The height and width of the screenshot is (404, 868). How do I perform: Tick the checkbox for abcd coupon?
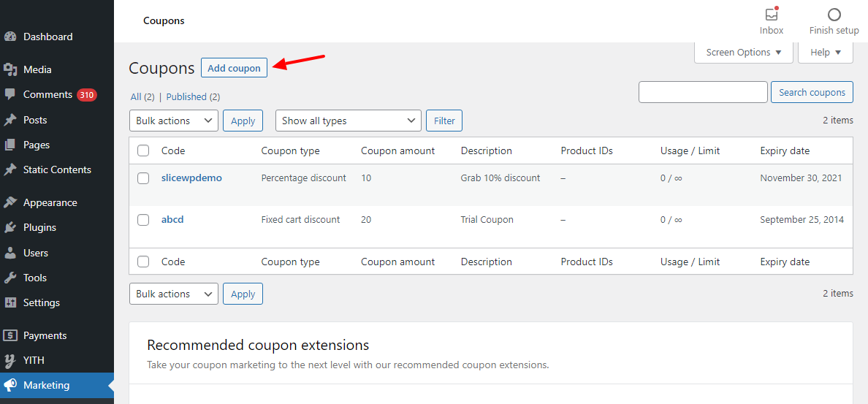143,219
